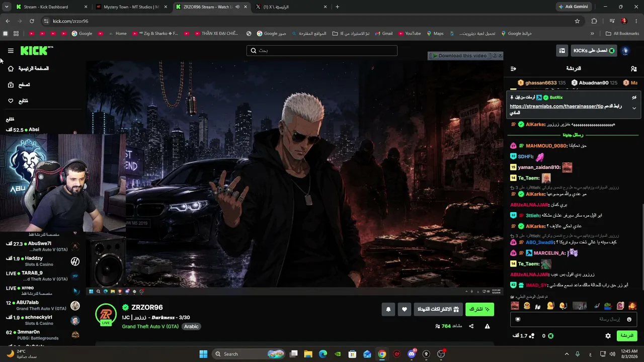Follow the channel with the heart button
Viewport: 644px width, 362px height.
point(405,310)
